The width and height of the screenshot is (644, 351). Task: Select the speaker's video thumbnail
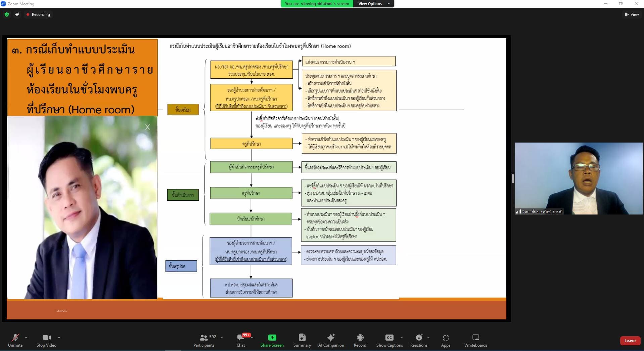(579, 179)
